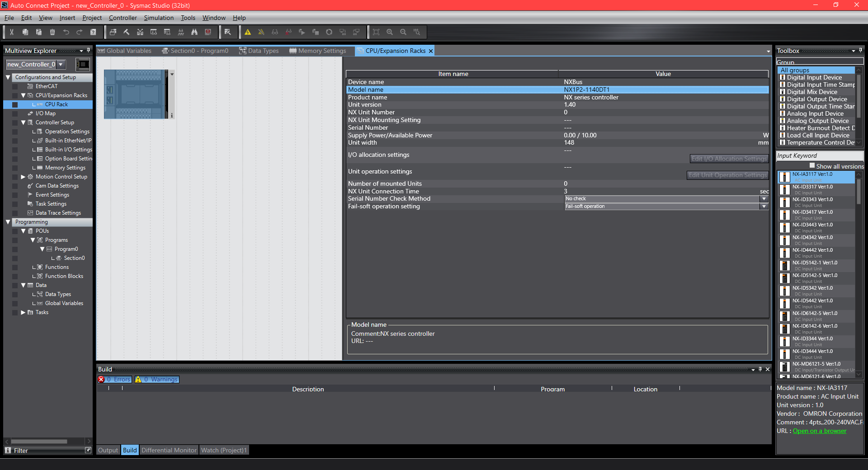Image resolution: width=868 pixels, height=470 pixels.
Task: Enable Show all versions checkbox
Action: pyautogui.click(x=812, y=165)
